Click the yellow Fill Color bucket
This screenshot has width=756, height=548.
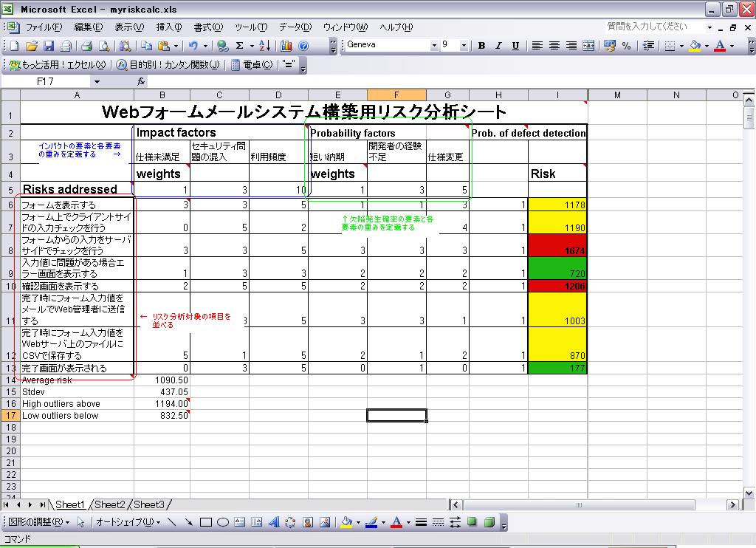pyautogui.click(x=694, y=46)
